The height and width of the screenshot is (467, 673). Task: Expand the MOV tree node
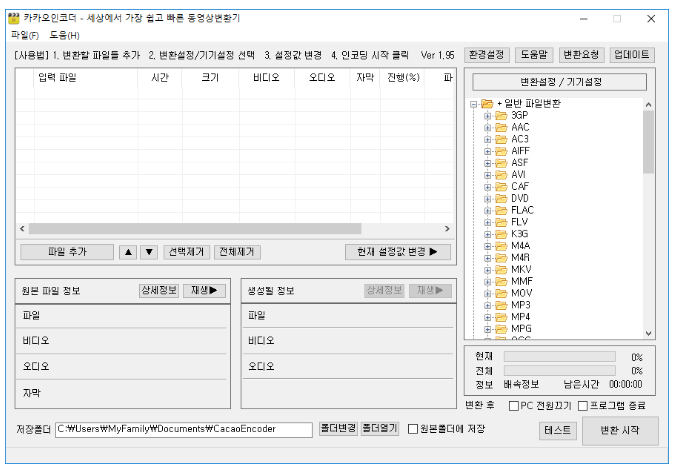point(487,294)
